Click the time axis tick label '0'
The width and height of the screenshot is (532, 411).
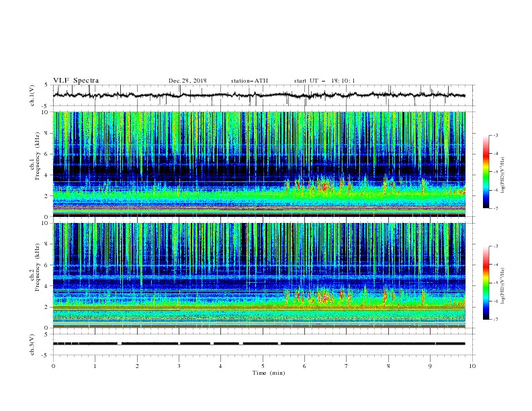pyautogui.click(x=53, y=366)
